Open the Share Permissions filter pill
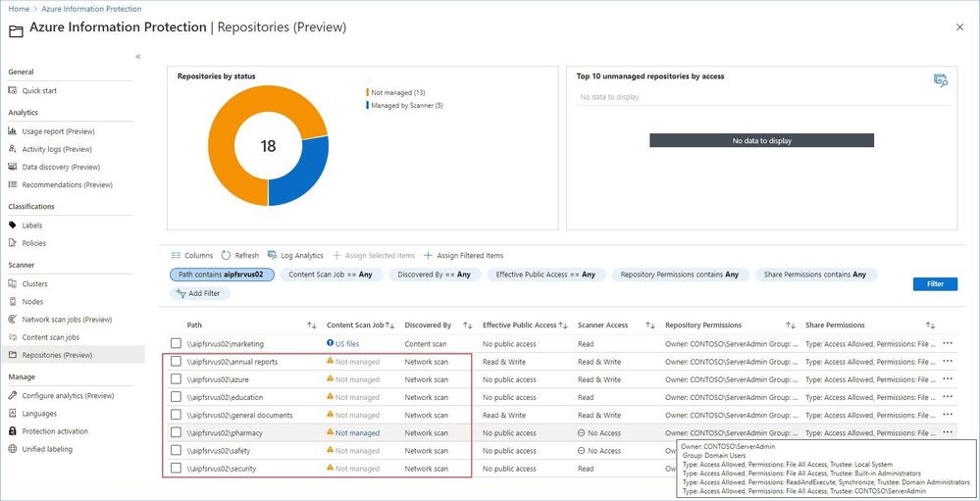The height and width of the screenshot is (501, 980). pyautogui.click(x=815, y=275)
